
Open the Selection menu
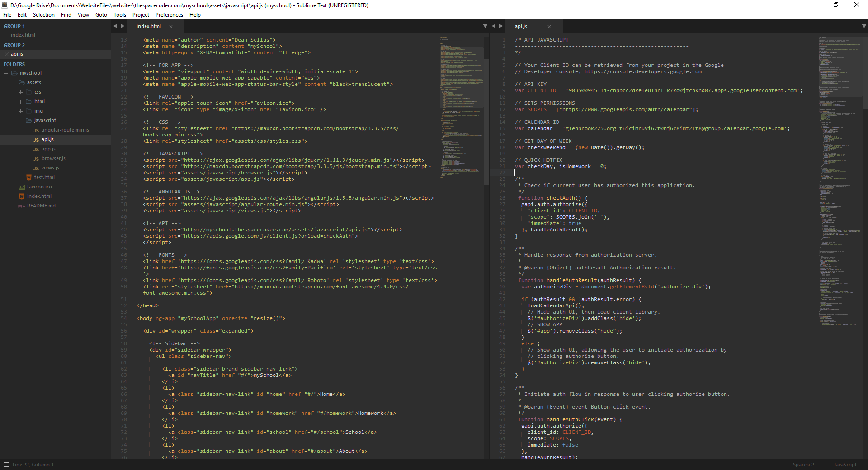point(44,15)
